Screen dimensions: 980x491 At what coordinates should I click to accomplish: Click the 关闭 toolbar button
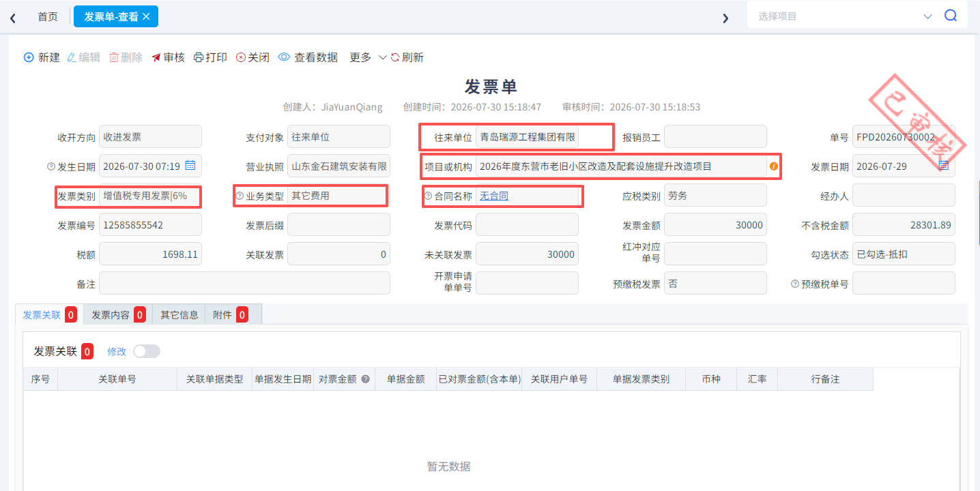[253, 58]
